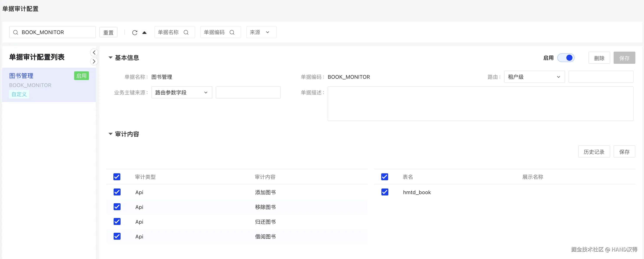The image size is (644, 259).
Task: Click the 删除 button
Action: coord(599,58)
